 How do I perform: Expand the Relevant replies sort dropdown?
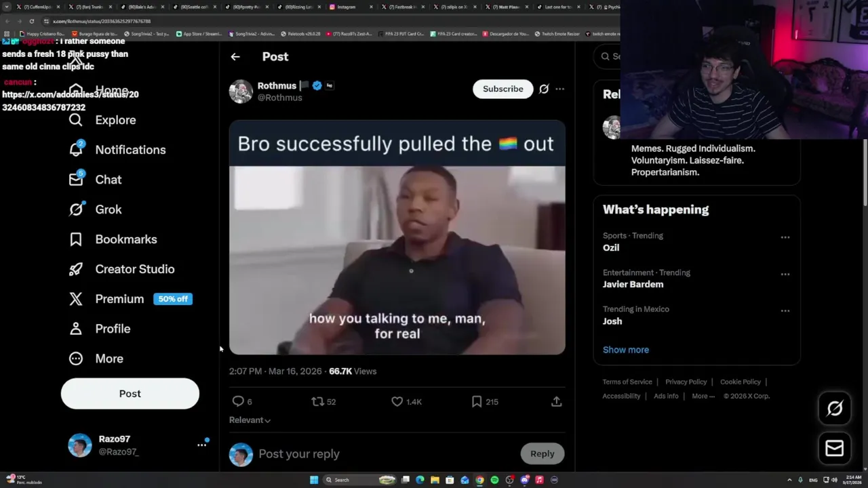[x=250, y=420]
